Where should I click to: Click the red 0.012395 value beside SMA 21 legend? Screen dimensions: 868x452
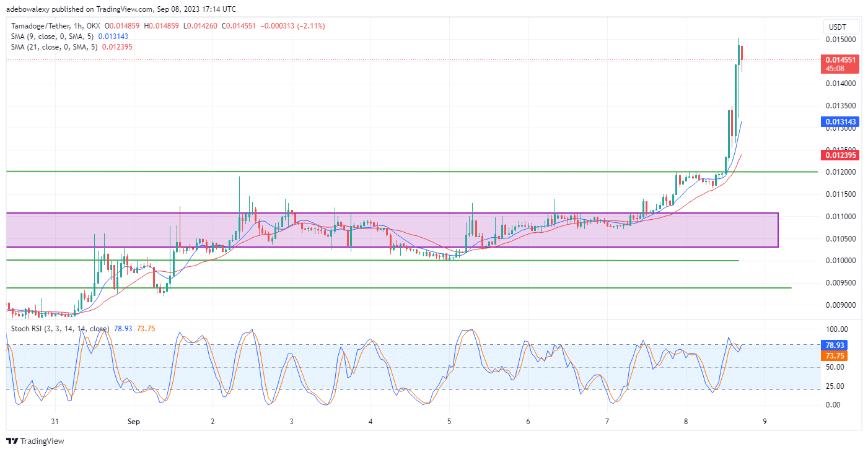coord(117,47)
